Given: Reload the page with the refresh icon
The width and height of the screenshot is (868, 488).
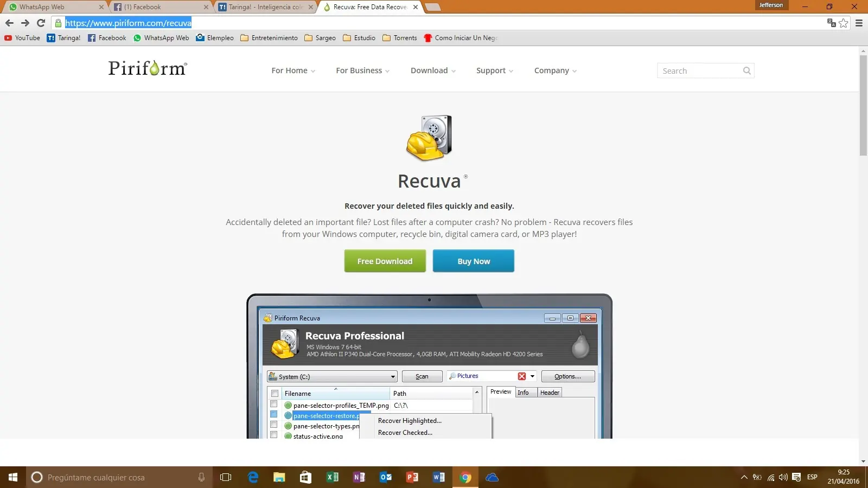Looking at the screenshot, I should pyautogui.click(x=41, y=23).
